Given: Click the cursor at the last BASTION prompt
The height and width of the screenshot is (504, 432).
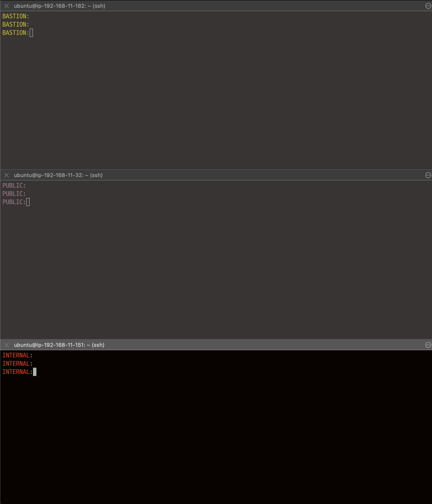Looking at the screenshot, I should pos(31,33).
